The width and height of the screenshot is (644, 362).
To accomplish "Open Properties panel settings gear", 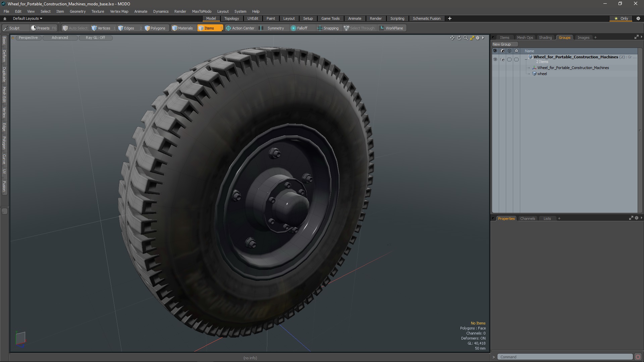I will tap(636, 218).
